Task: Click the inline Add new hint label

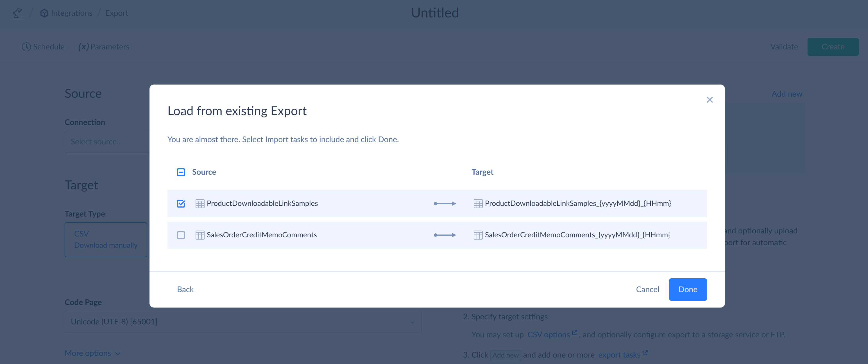Action: [x=506, y=355]
